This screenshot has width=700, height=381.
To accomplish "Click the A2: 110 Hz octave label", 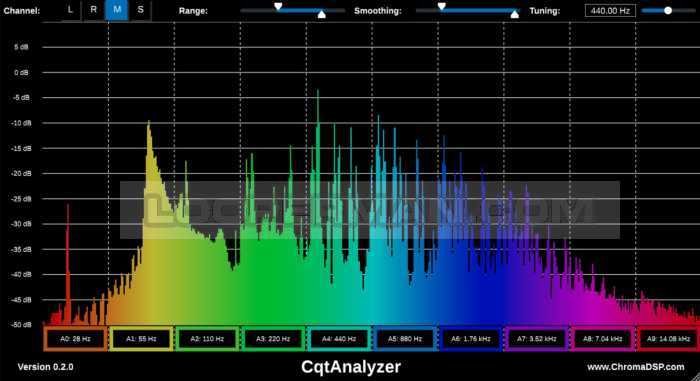I will [x=207, y=339].
